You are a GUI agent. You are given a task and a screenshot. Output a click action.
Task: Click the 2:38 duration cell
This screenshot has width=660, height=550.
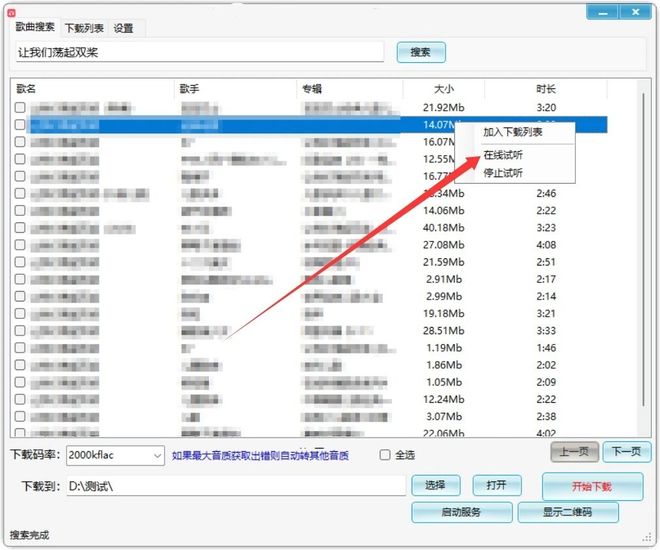(x=546, y=417)
